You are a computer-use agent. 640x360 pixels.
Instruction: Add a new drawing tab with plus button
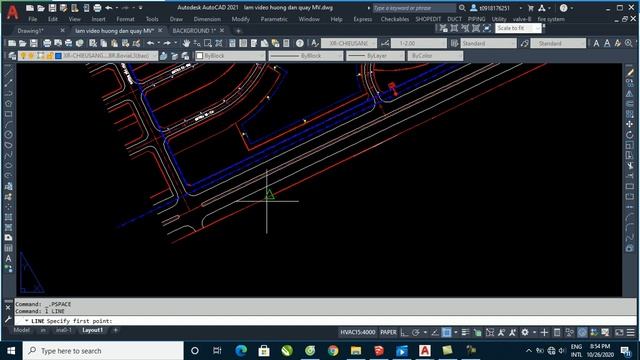click(238, 31)
